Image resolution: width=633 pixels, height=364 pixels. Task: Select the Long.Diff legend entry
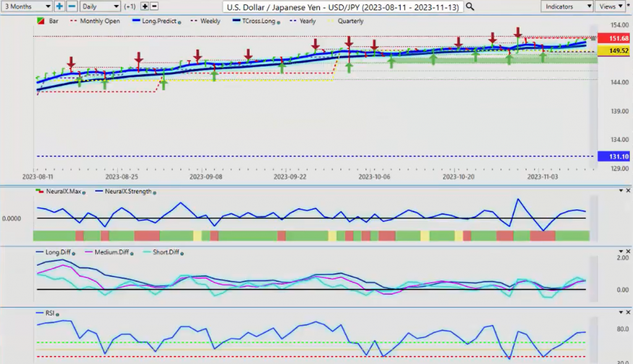click(x=57, y=252)
